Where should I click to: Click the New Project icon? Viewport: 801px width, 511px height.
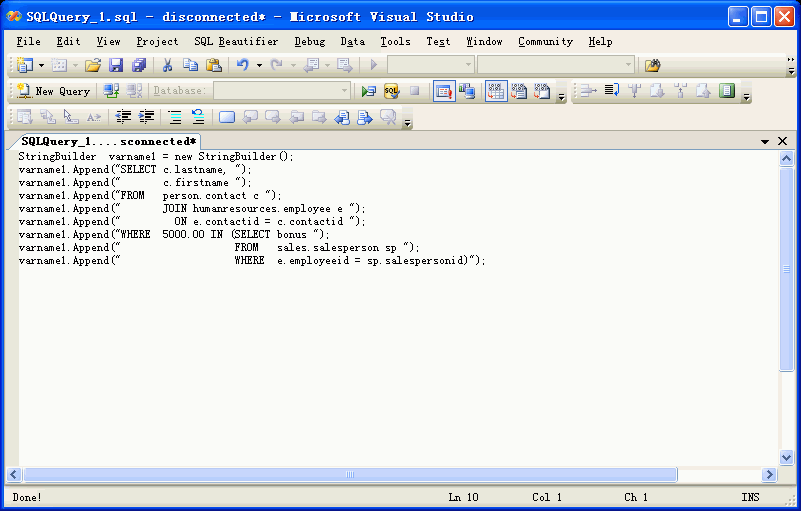pos(25,65)
